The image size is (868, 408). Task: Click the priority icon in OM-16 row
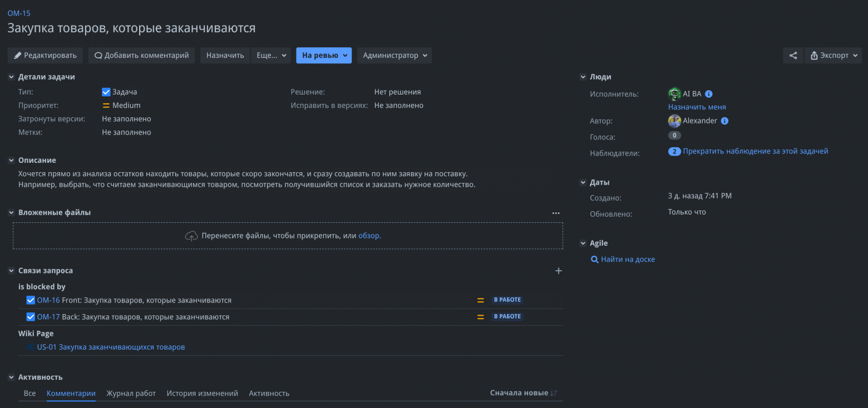coord(481,300)
